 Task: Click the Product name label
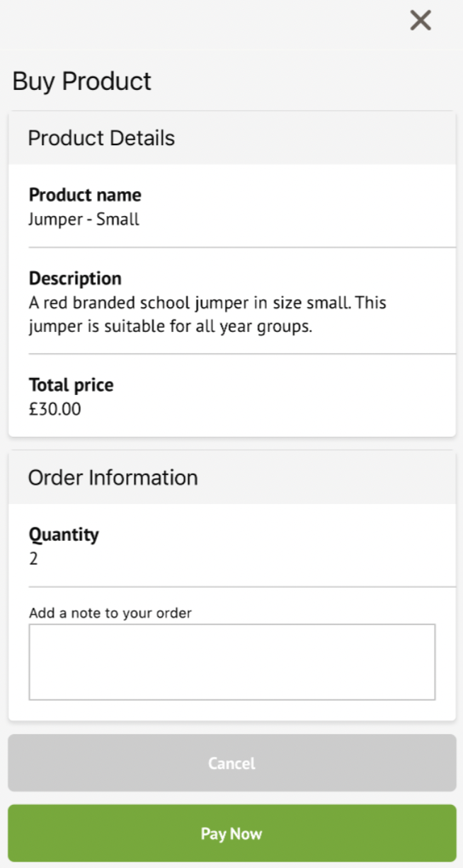(x=85, y=195)
